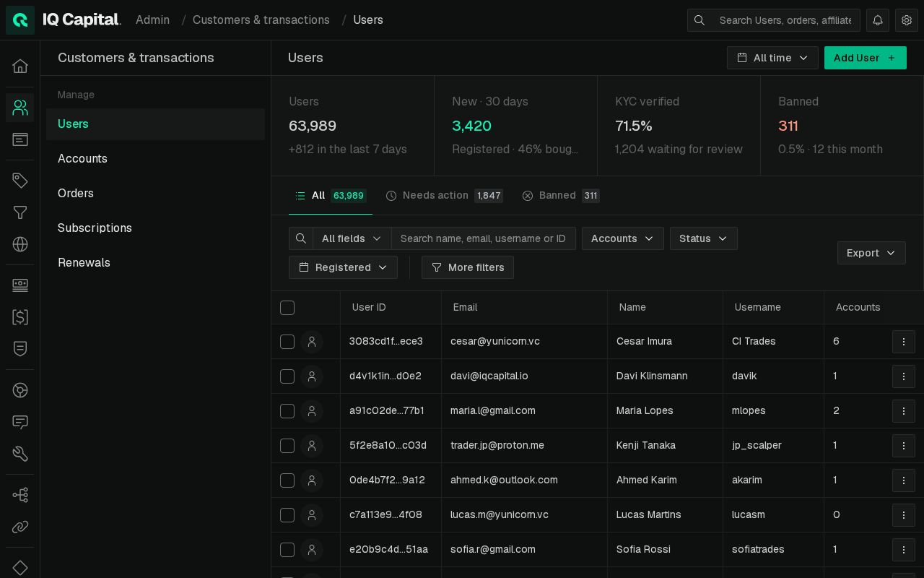
Task: Click the price tag icon in sidebar
Action: [x=20, y=181]
